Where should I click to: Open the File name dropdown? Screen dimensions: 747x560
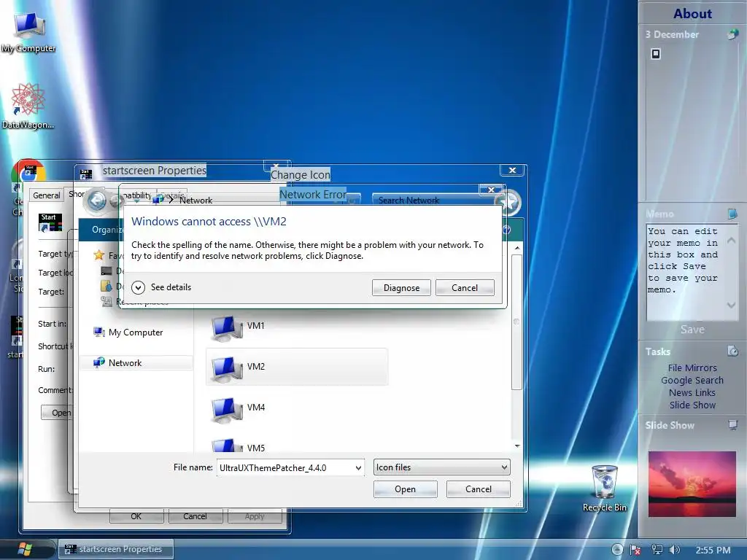tap(358, 468)
